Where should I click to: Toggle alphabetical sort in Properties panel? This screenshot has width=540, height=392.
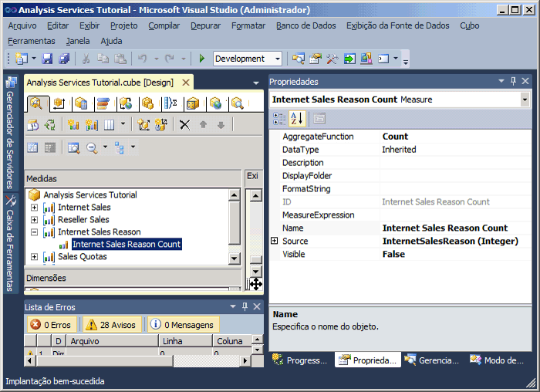click(297, 118)
